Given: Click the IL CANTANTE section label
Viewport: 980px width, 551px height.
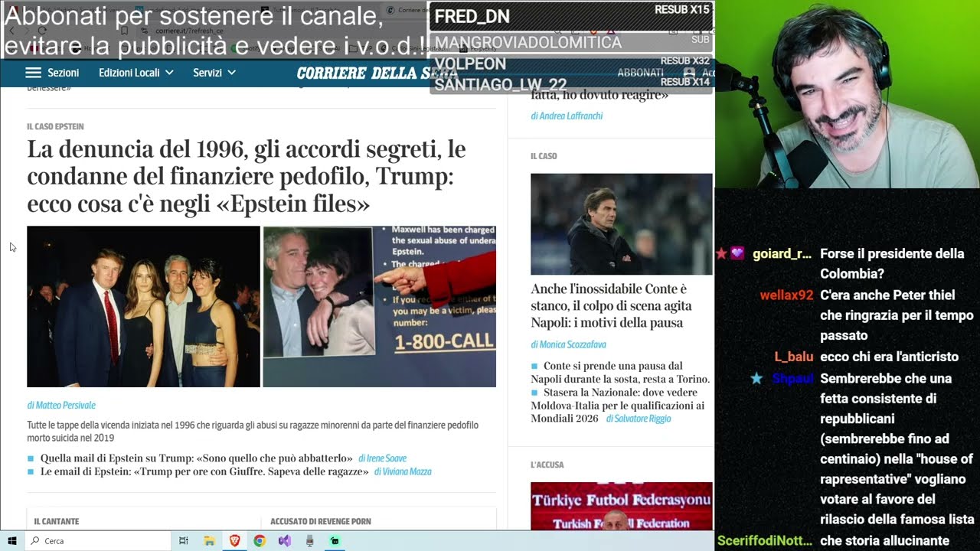Looking at the screenshot, I should [x=57, y=521].
